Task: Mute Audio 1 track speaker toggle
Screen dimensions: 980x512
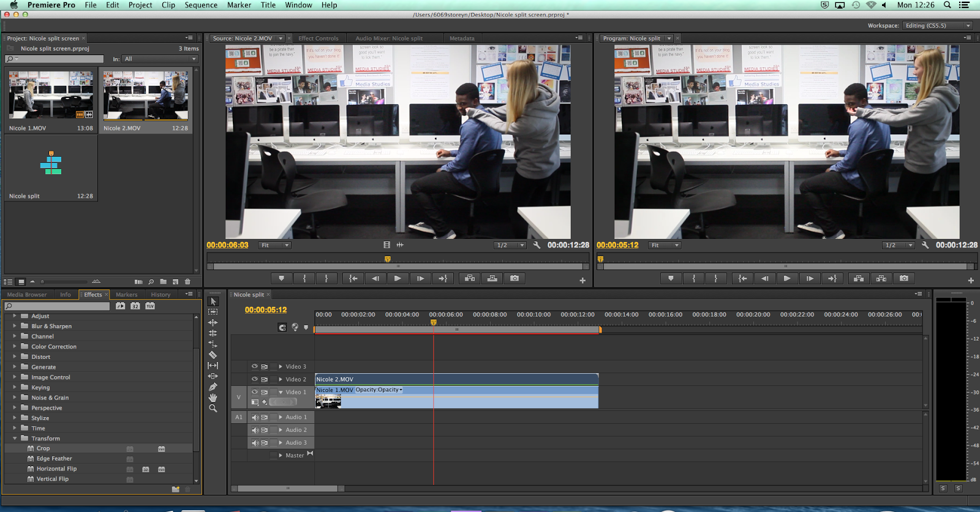Action: pyautogui.click(x=255, y=417)
